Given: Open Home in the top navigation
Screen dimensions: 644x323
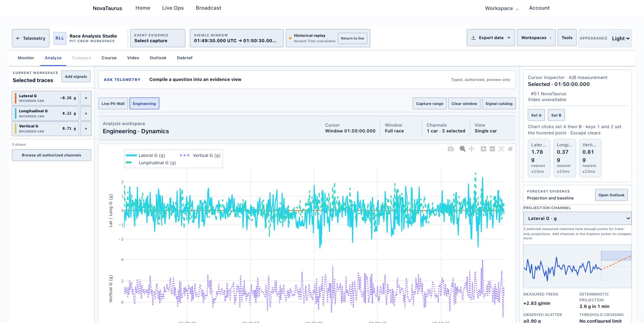Looking at the screenshot, I should [x=143, y=8].
